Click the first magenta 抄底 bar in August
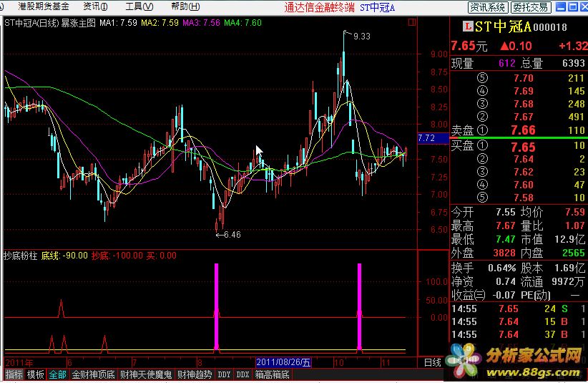The width and height of the screenshot is (588, 383). pos(216,307)
